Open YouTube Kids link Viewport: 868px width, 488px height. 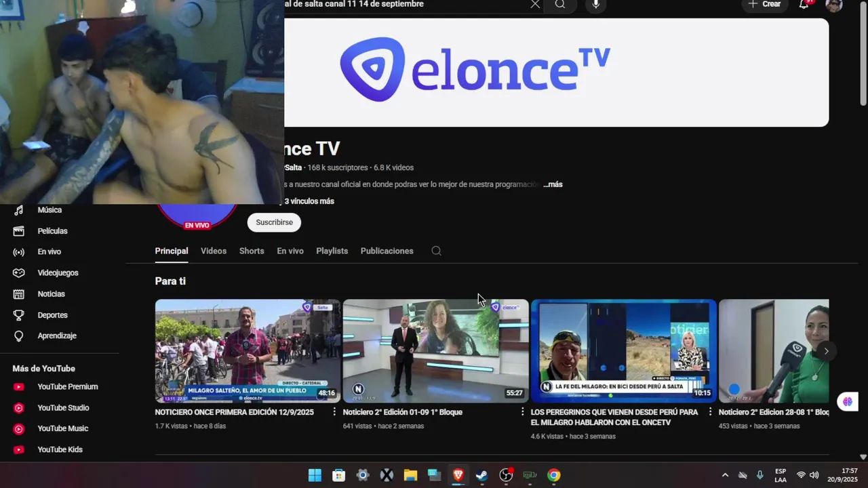click(x=60, y=450)
